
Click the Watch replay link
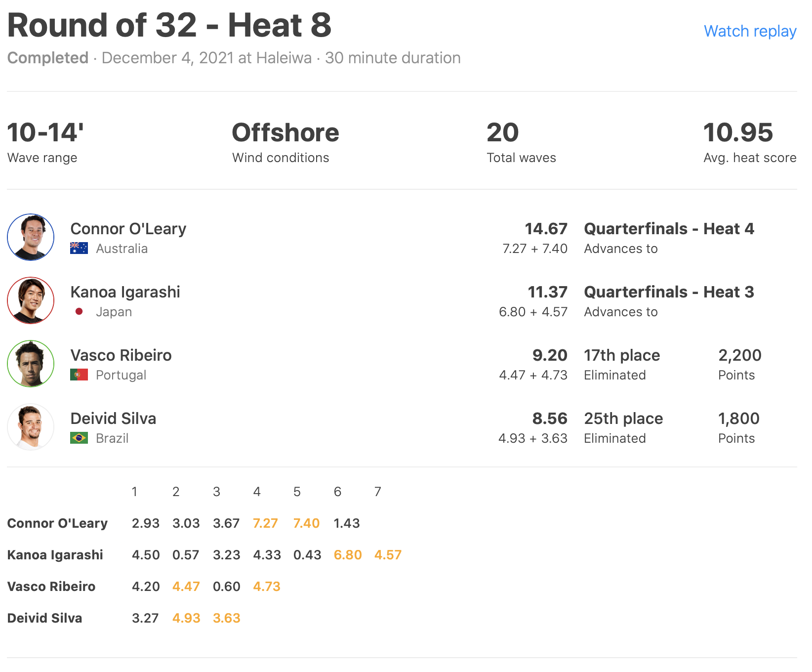point(750,31)
